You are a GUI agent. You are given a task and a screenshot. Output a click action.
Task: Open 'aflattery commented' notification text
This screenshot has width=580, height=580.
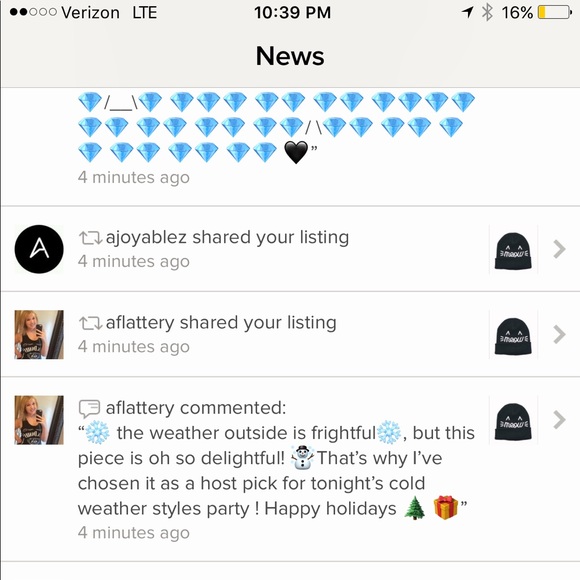[196, 408]
